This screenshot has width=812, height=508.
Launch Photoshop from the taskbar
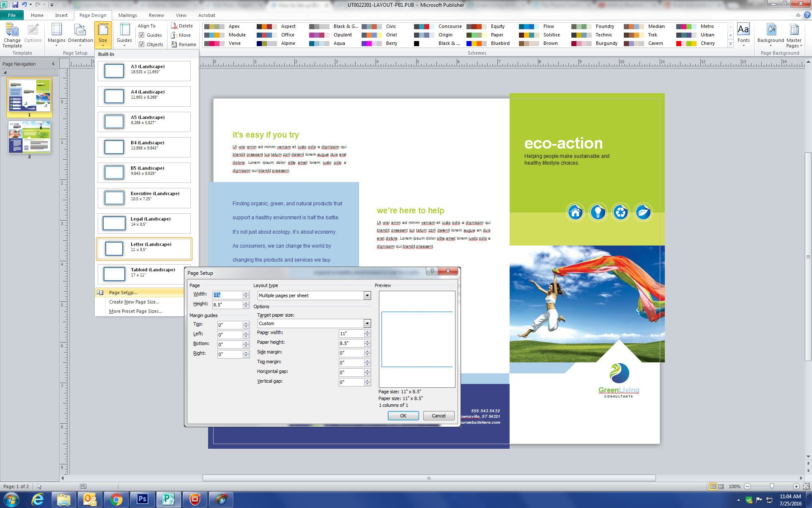click(x=142, y=499)
